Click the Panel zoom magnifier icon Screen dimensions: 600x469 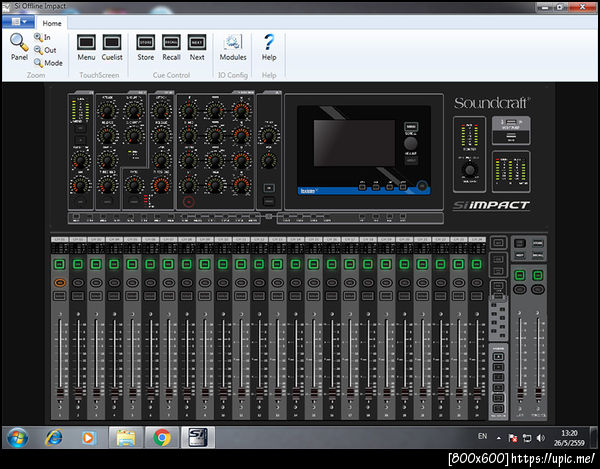tap(19, 42)
